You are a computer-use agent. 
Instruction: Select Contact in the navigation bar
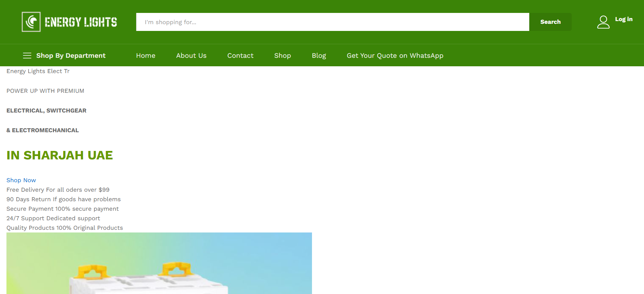(x=240, y=55)
